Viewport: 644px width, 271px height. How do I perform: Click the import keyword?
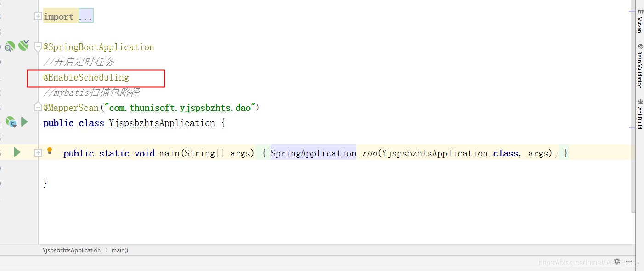[x=59, y=17]
